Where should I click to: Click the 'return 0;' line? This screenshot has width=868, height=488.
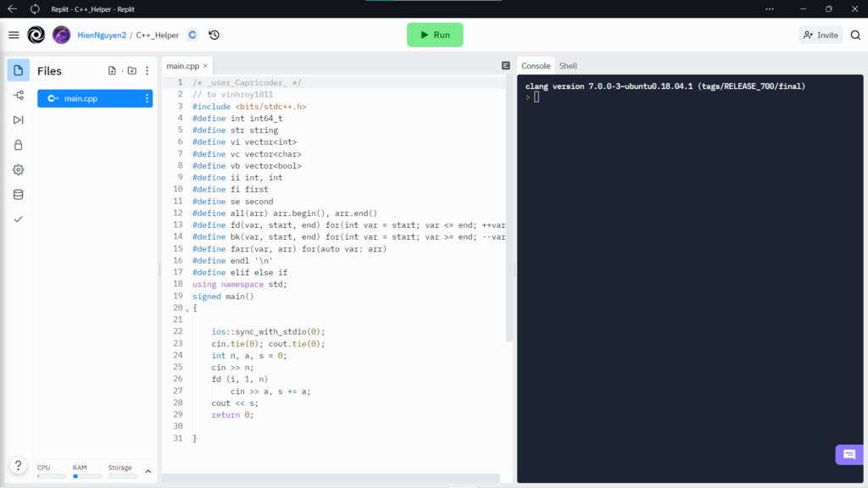(x=232, y=414)
